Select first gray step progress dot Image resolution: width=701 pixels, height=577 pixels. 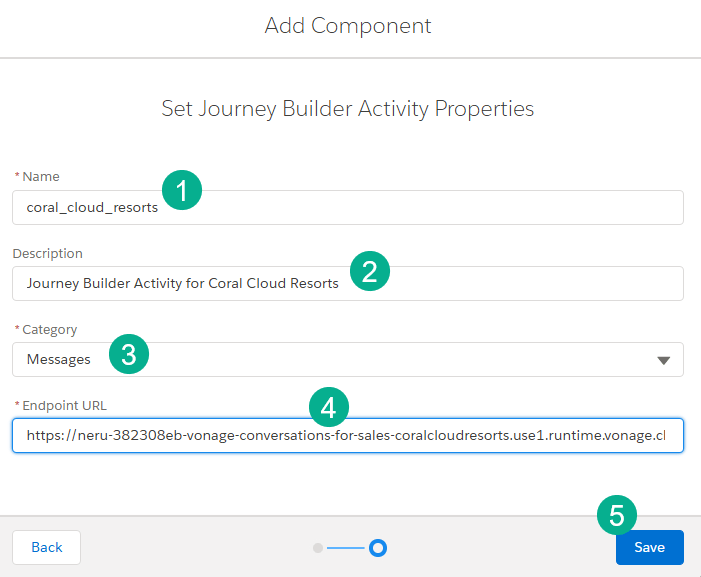(x=318, y=548)
